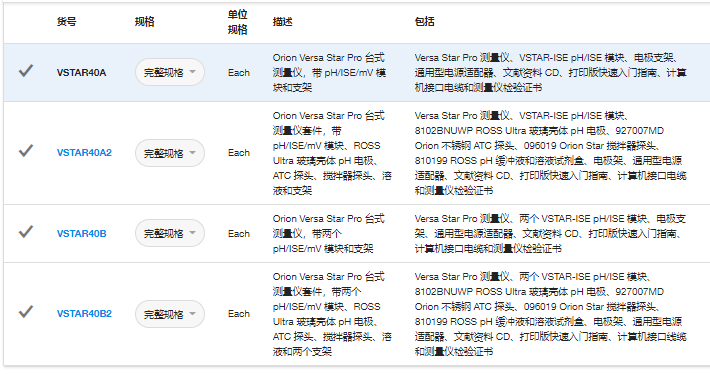This screenshot has height=374, width=710.
Task: Click the 规格 column header
Action: click(x=144, y=21)
